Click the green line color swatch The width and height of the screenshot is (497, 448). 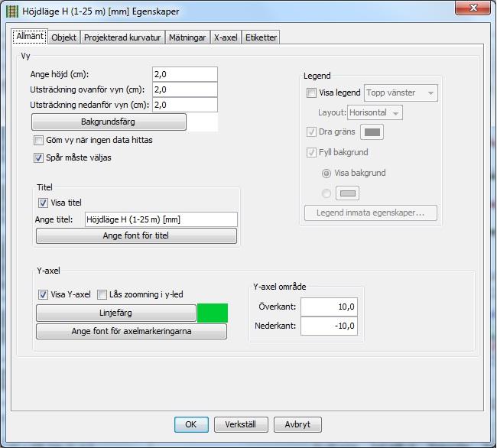[213, 313]
